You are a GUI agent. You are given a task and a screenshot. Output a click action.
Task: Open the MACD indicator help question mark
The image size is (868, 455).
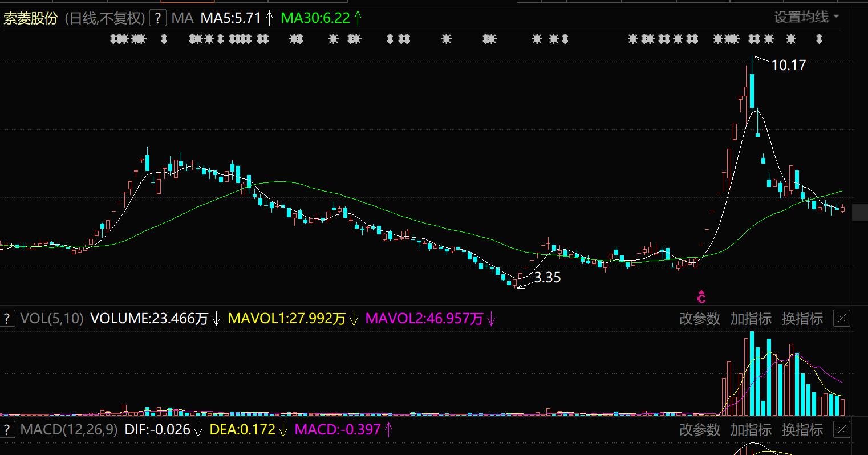(7, 429)
